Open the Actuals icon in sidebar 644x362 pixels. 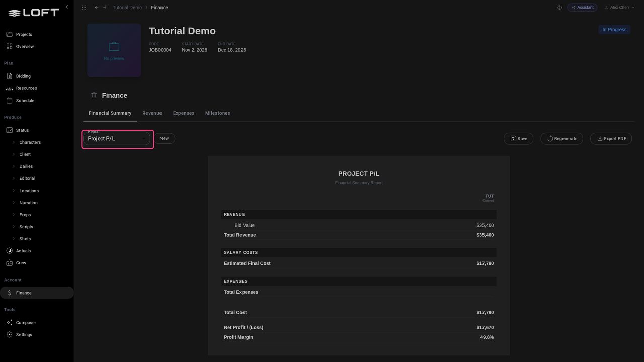pos(9,251)
